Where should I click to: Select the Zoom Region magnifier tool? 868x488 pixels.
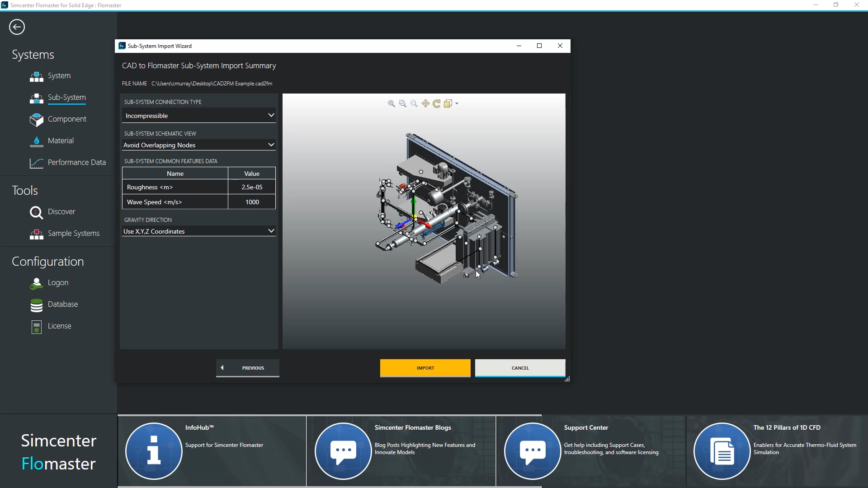[403, 103]
